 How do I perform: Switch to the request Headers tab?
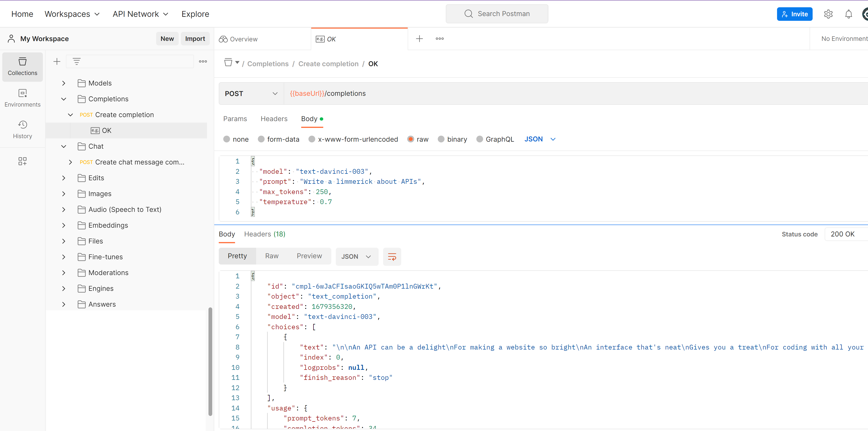(274, 119)
